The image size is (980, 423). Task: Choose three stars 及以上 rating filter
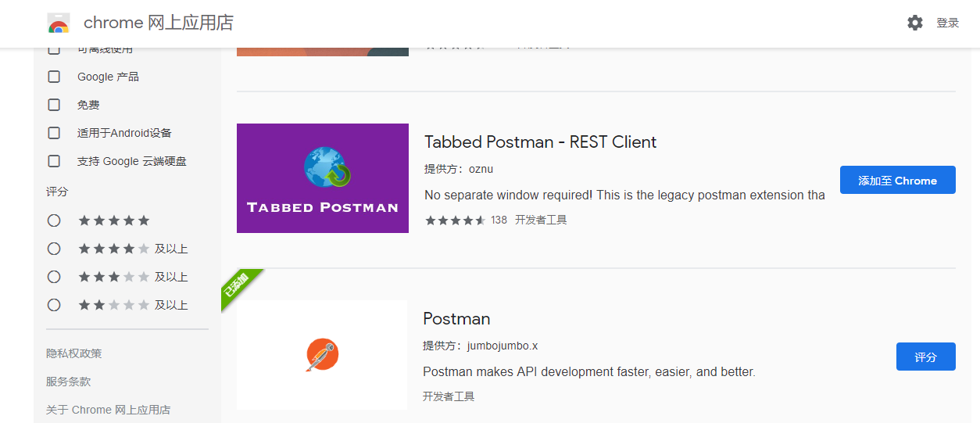pyautogui.click(x=54, y=277)
